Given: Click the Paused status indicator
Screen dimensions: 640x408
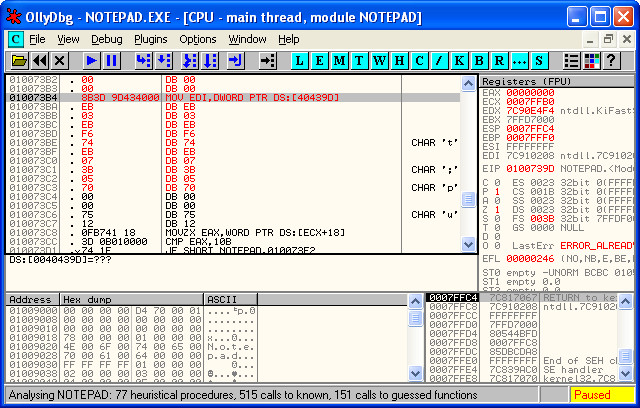Looking at the screenshot, I should pyautogui.click(x=602, y=395).
